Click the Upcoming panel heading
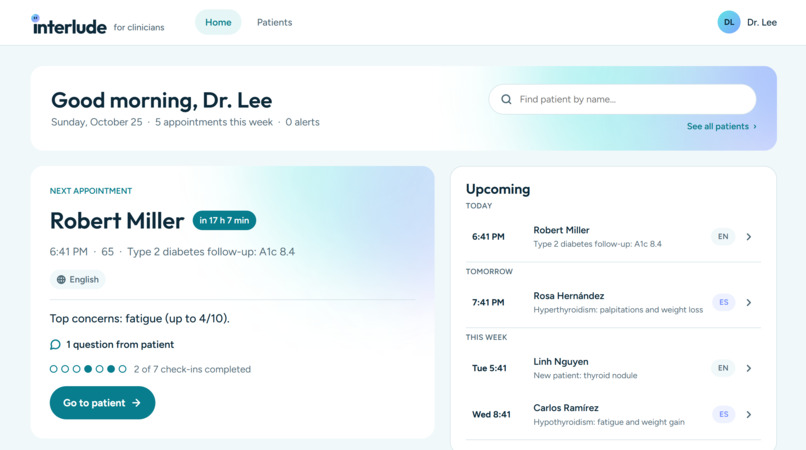 pyautogui.click(x=498, y=189)
